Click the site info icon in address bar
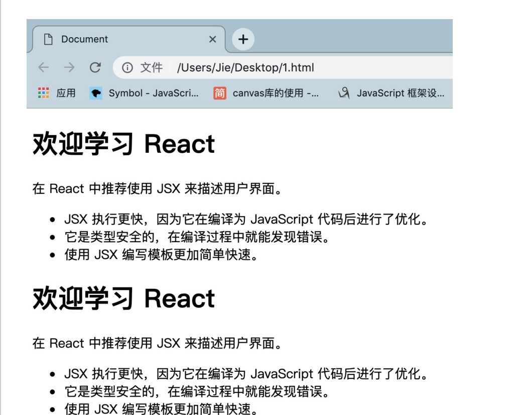532x415 pixels. pos(127,68)
